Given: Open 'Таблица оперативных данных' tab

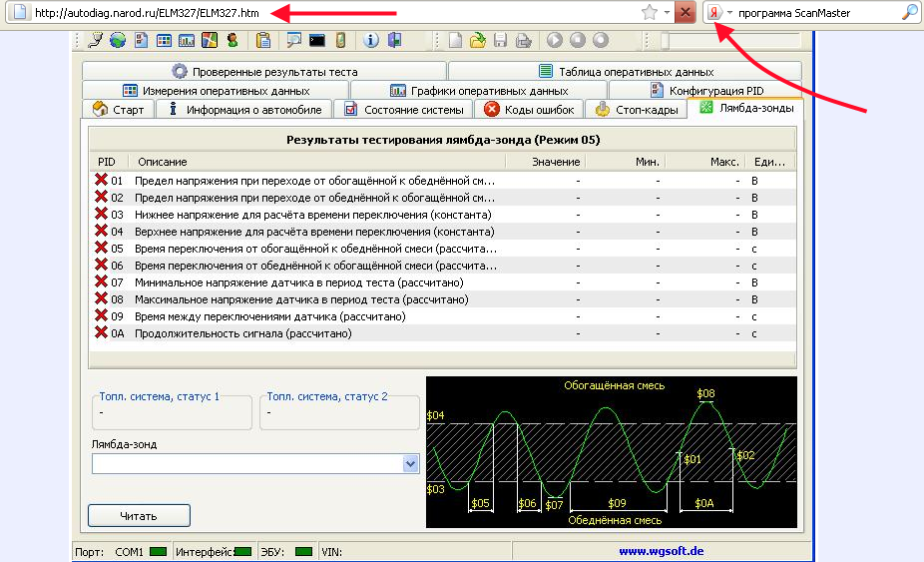Looking at the screenshot, I should point(625,71).
